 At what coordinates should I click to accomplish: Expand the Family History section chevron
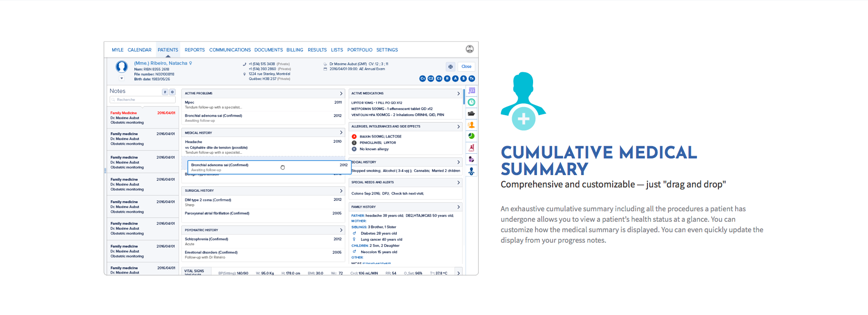[458, 207]
